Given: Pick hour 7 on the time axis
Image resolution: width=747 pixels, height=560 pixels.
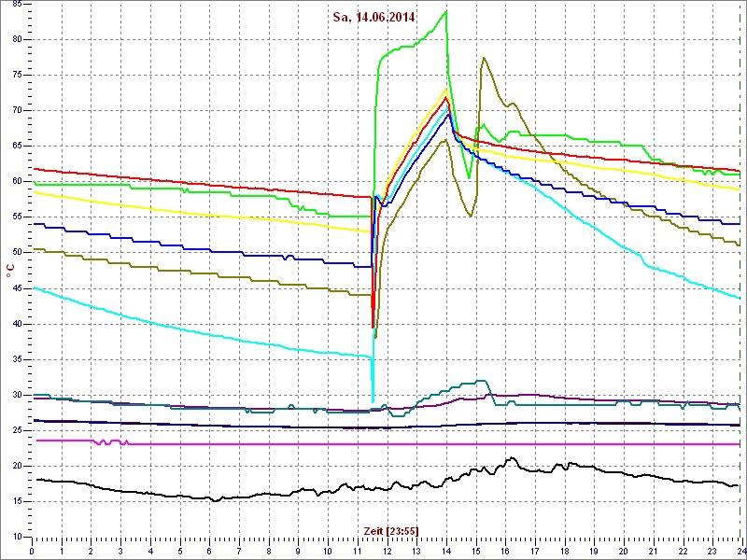Looking at the screenshot, I should (x=239, y=552).
